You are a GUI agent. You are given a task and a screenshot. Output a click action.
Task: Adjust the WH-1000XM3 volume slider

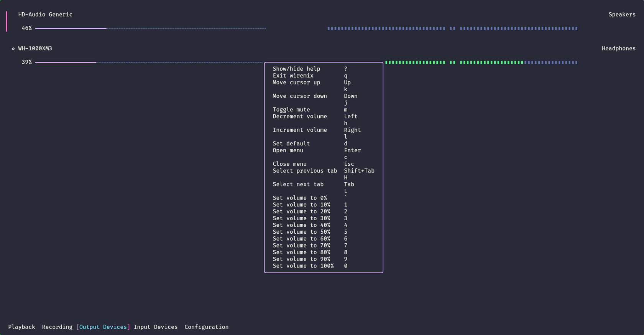(149, 62)
